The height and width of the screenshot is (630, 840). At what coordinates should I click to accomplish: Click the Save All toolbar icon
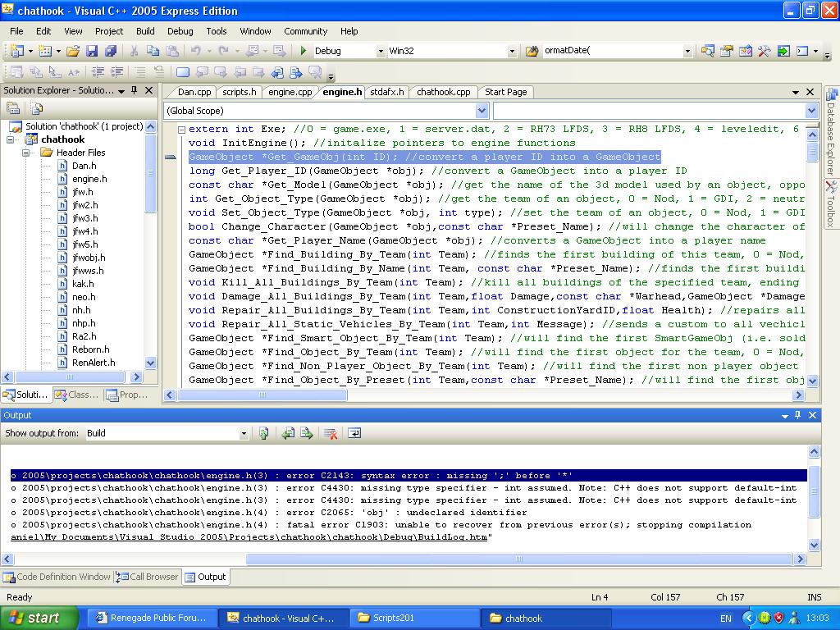point(110,51)
